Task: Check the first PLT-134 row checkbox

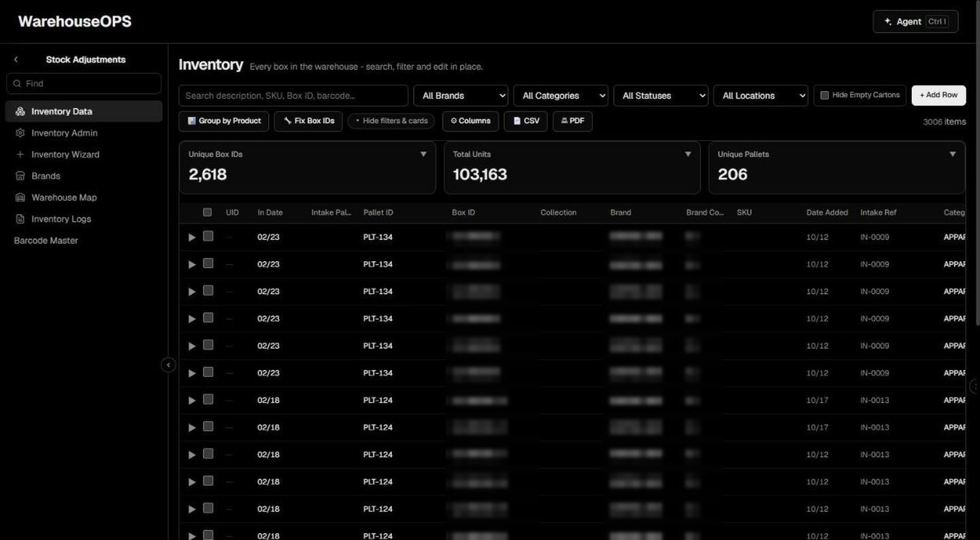Action: pos(208,236)
